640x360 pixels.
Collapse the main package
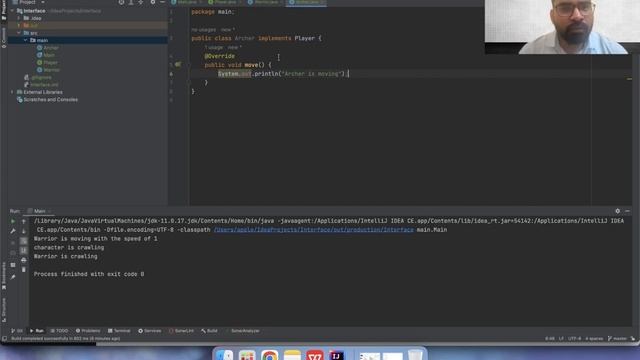[26, 40]
